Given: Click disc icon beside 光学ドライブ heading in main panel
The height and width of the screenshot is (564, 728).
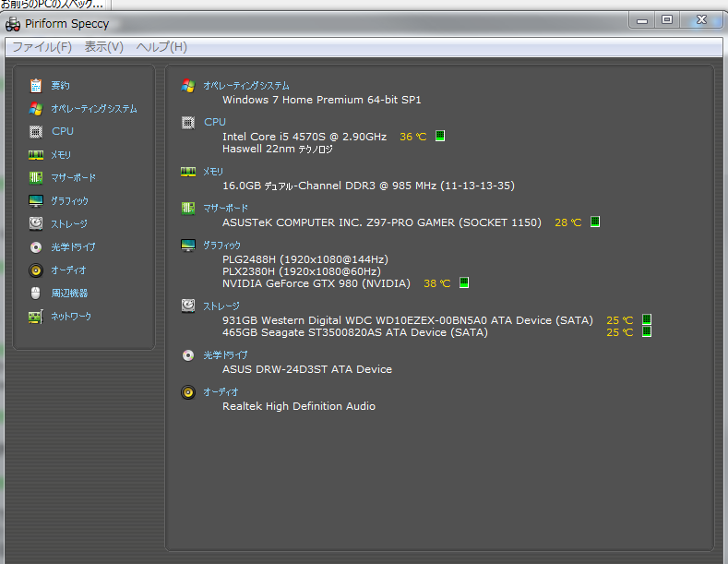Looking at the screenshot, I should tap(188, 355).
